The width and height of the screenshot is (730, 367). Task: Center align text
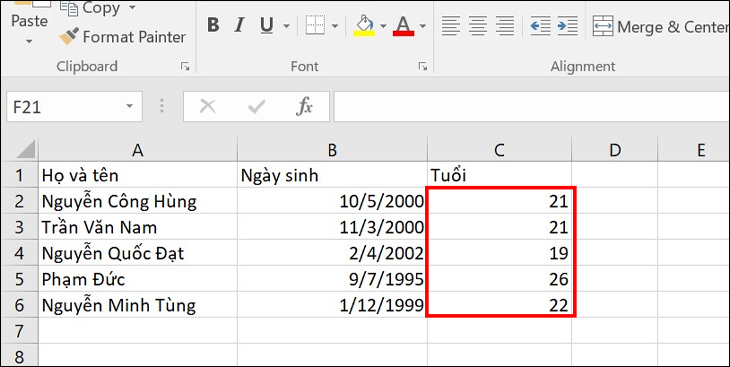coord(477,26)
